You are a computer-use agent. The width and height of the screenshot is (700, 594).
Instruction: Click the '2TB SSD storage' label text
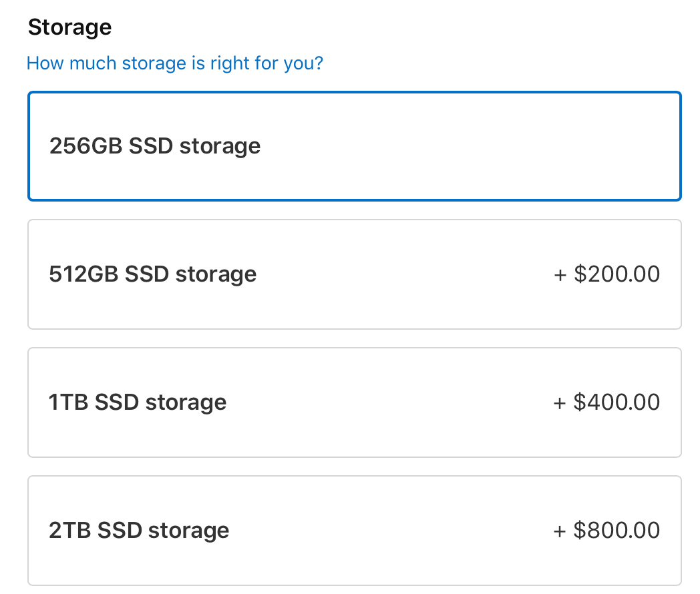click(139, 531)
